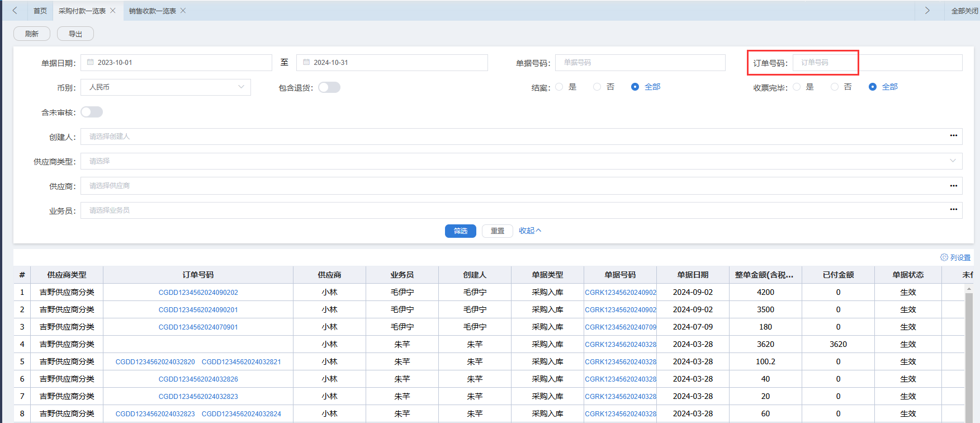Click the ellipsis icon in 供应商 field

click(953, 186)
